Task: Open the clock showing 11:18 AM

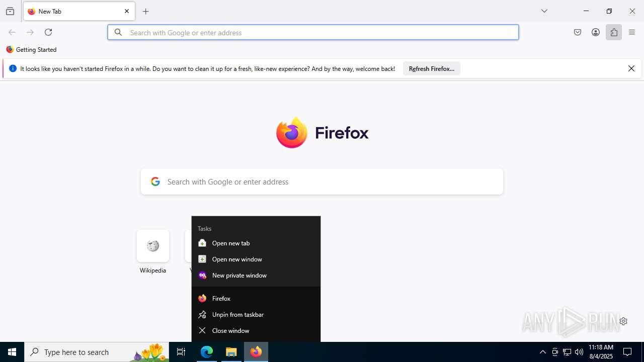Action: click(x=601, y=352)
